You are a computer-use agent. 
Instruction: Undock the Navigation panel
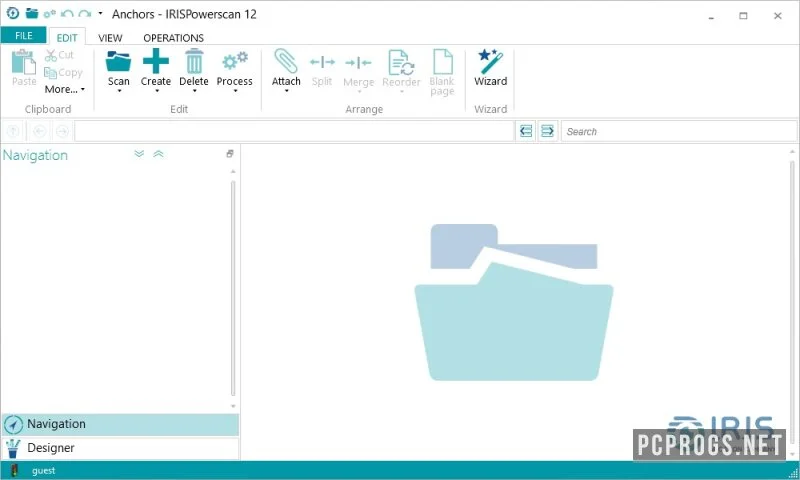[x=230, y=154]
